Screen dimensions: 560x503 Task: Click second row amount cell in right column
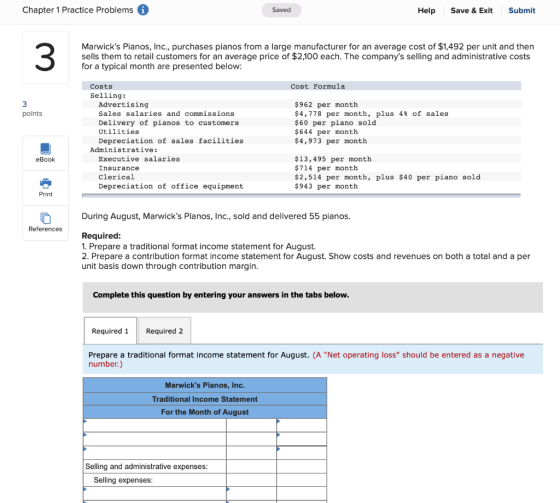(301, 439)
